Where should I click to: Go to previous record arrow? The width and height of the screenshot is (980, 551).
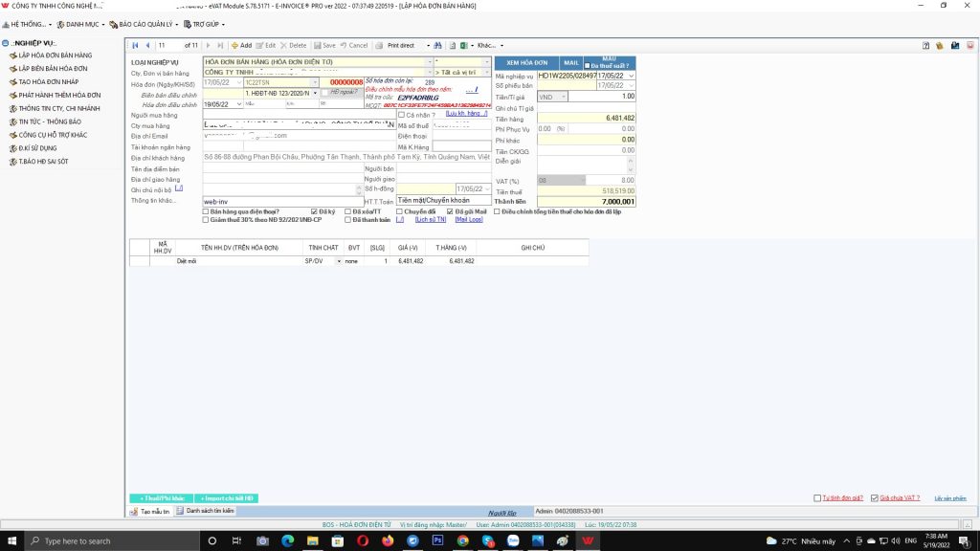click(147, 46)
